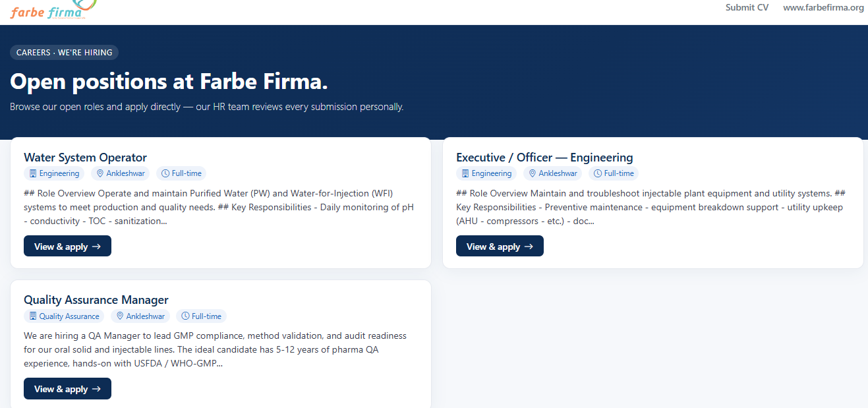Click location pin icon on Water System Operator card
The width and height of the screenshot is (868, 408).
[100, 173]
